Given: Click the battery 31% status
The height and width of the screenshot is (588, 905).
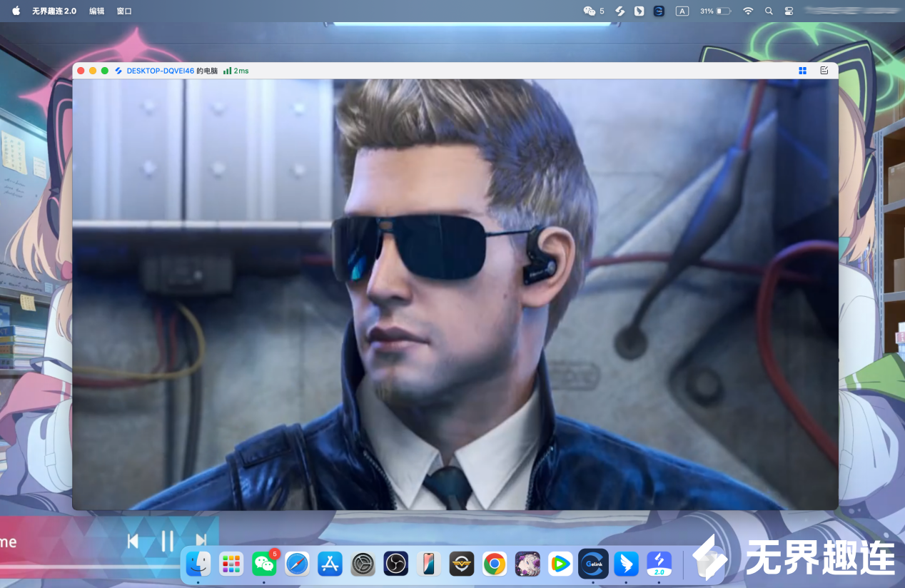Looking at the screenshot, I should click(x=715, y=11).
